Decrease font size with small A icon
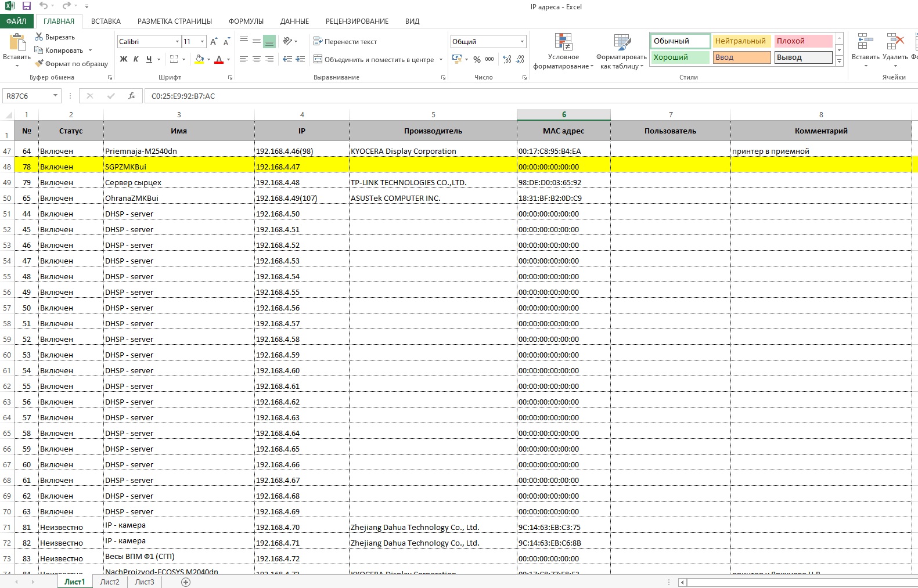Image resolution: width=918 pixels, height=588 pixels. coord(226,41)
